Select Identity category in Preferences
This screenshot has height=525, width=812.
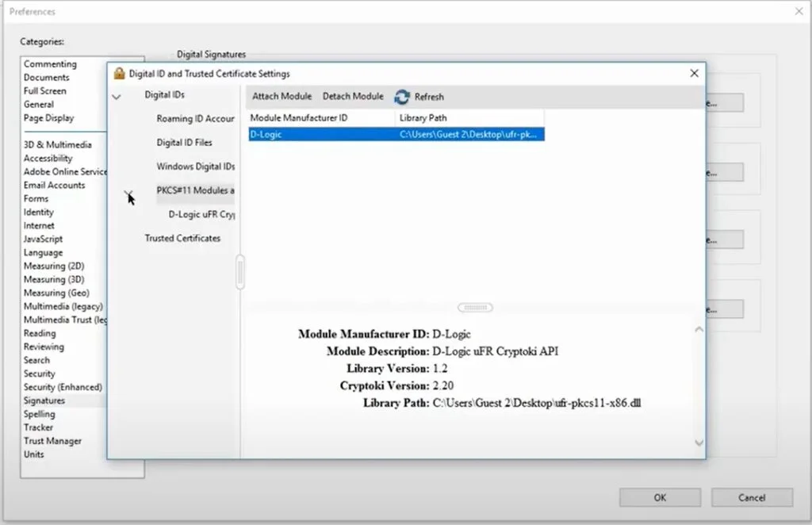pyautogui.click(x=38, y=213)
